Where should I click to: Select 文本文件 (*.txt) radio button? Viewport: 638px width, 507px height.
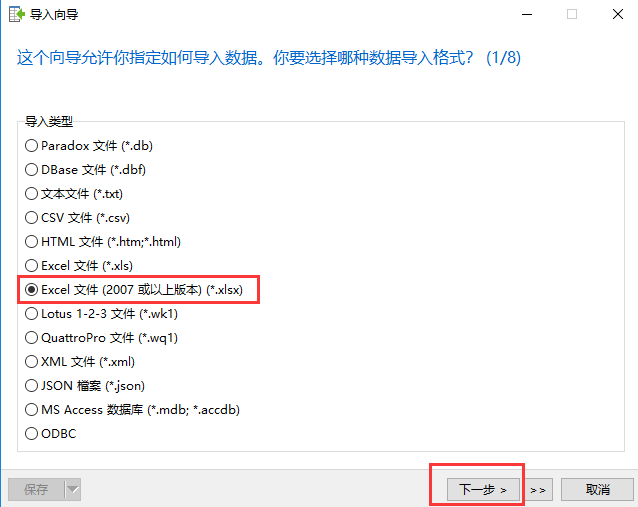[74, 194]
